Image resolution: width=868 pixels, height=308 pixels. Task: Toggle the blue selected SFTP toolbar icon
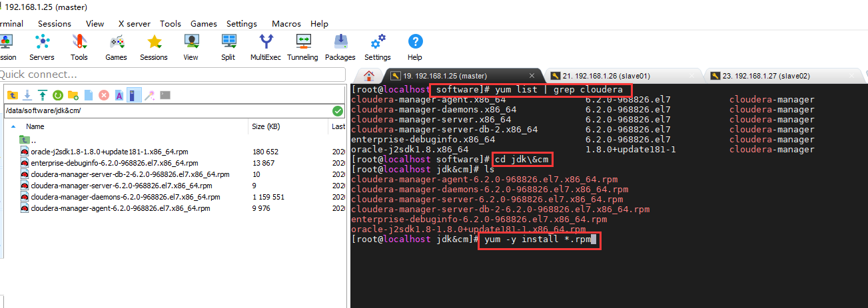coord(134,95)
